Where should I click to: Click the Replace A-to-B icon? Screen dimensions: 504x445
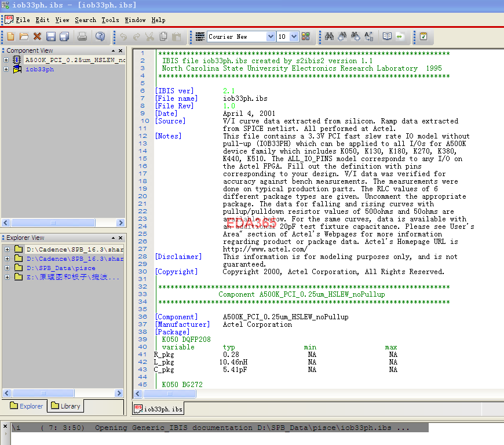pos(369,37)
